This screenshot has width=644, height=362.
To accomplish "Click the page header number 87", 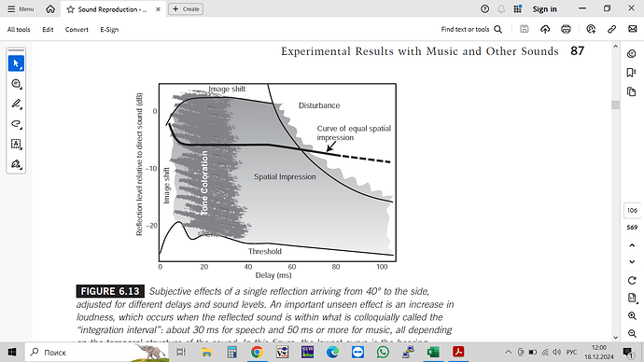I will (577, 51).
